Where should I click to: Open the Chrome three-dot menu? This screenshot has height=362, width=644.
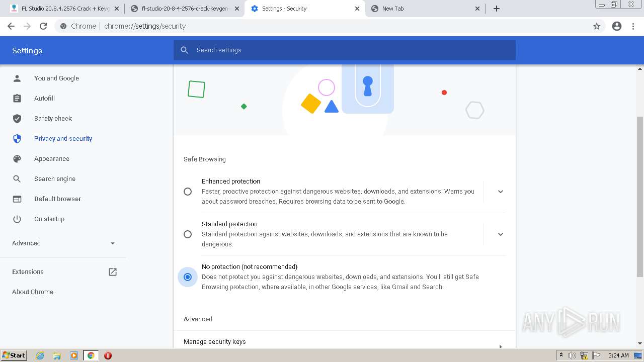633,26
